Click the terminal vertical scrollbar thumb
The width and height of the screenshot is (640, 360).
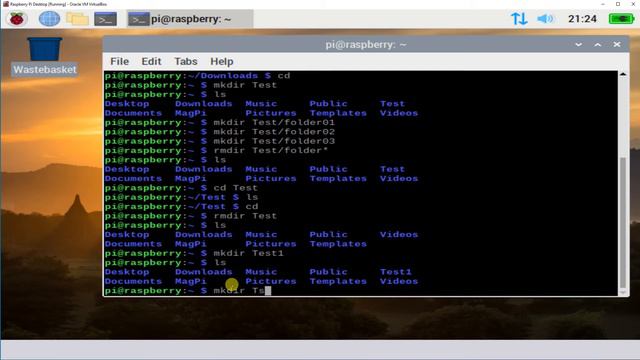click(623, 222)
